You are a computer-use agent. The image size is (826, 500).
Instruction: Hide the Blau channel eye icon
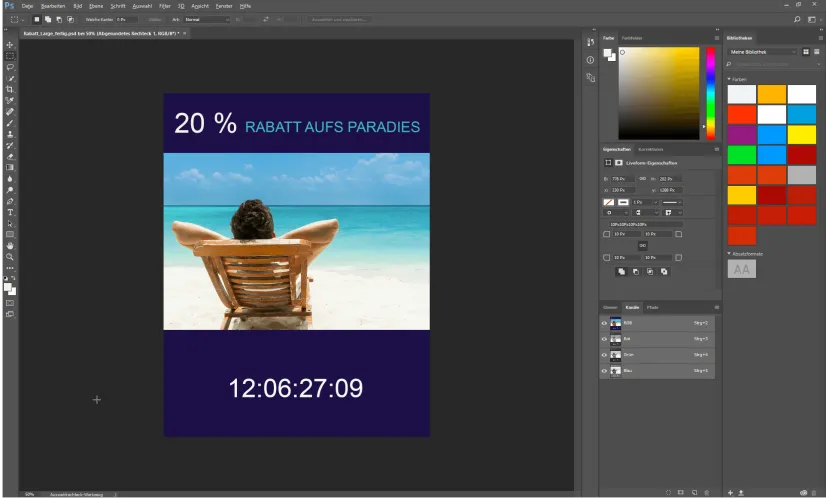coord(604,371)
